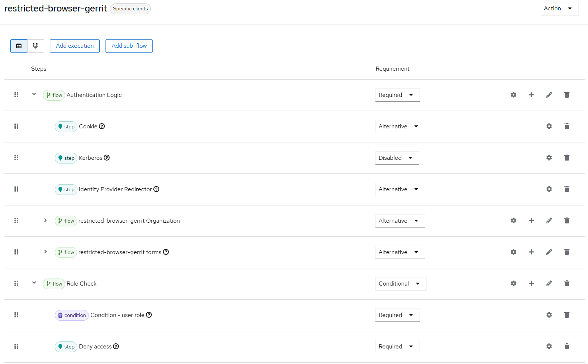Image resolution: width=588 pixels, height=364 pixels.
Task: Edit the restricted-browser-gerrit forms flow
Action: point(549,252)
